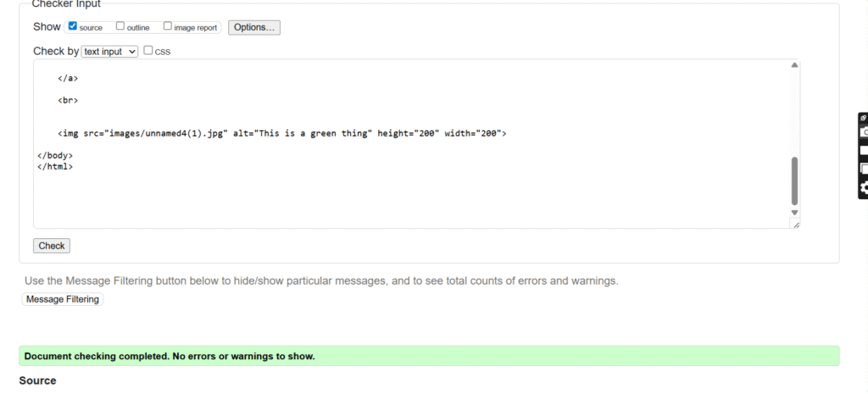The height and width of the screenshot is (394, 868).
Task: Click the link icon atop the side widget
Action: 863,118
